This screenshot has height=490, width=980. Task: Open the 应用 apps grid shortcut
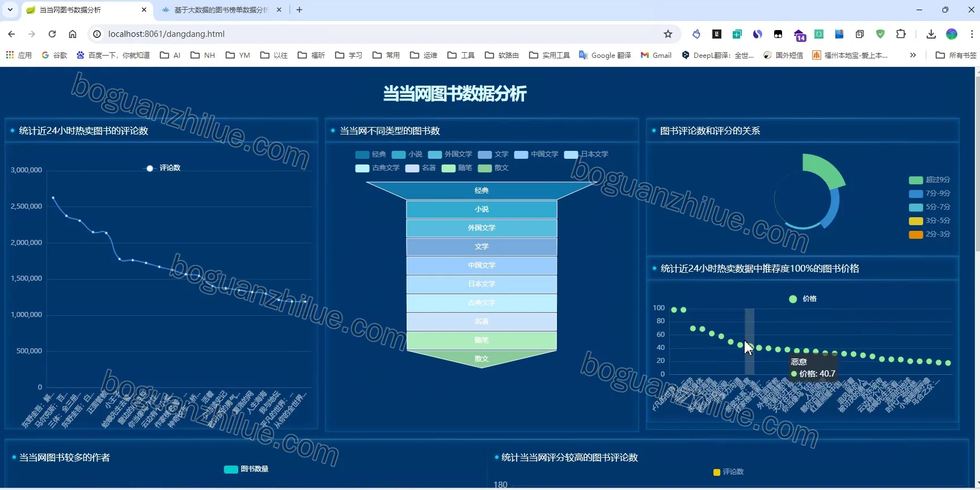point(19,55)
